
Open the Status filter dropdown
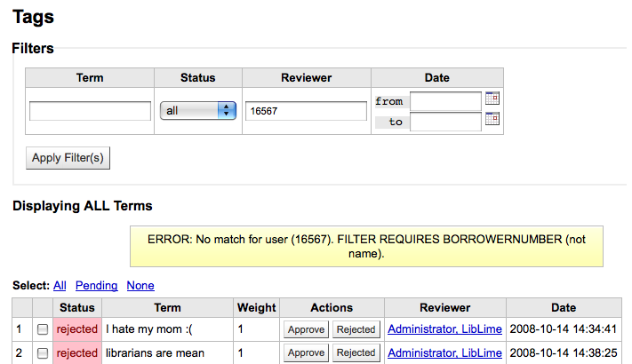[197, 111]
